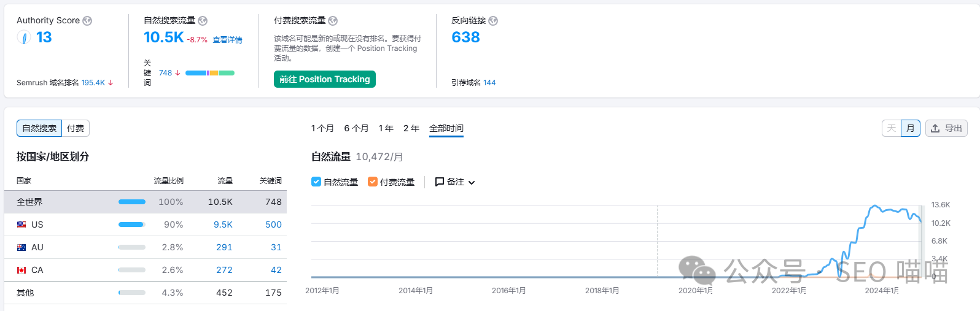Click CA traffic share bar
This screenshot has height=311, width=980.
point(132,270)
